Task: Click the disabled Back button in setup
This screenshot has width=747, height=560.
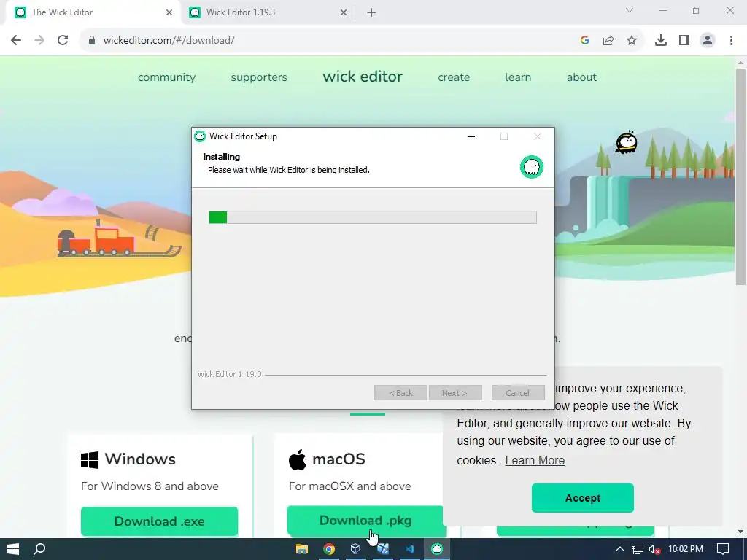Action: (x=400, y=393)
